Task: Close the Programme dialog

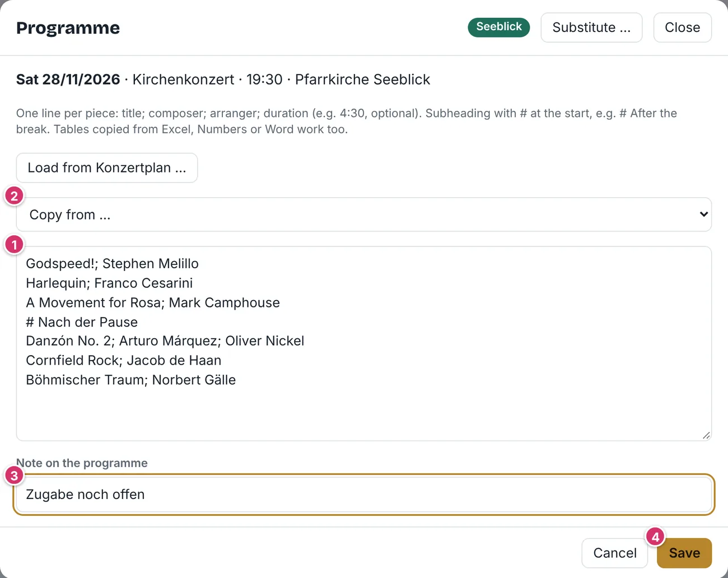Action: tap(682, 27)
